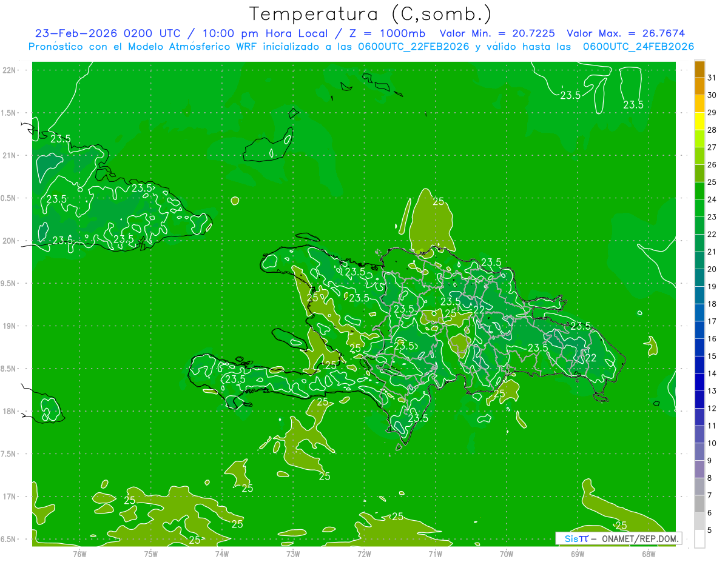Viewport: 728px width, 562px height.
Task: Click the 20N latitude label
Action: tap(10, 241)
